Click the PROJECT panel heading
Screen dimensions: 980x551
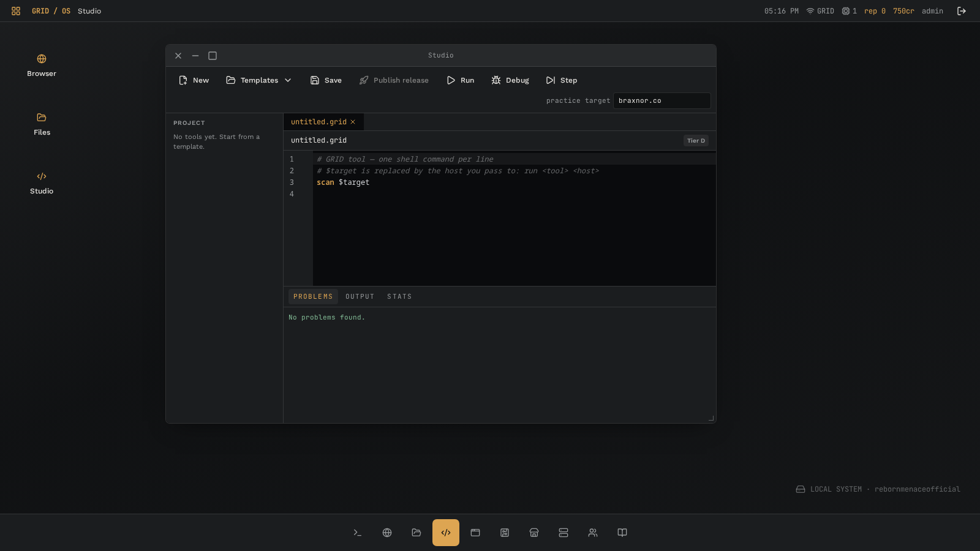[189, 123]
